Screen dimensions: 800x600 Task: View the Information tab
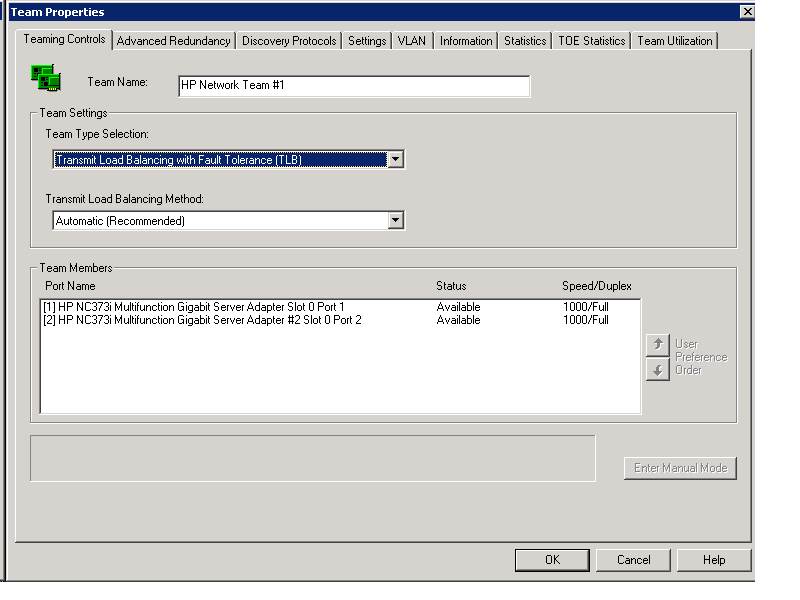466,41
